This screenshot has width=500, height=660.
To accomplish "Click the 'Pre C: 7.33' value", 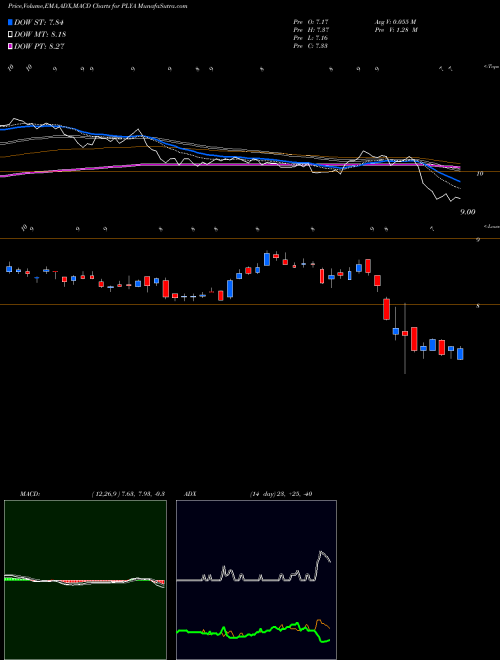I will (311, 46).
